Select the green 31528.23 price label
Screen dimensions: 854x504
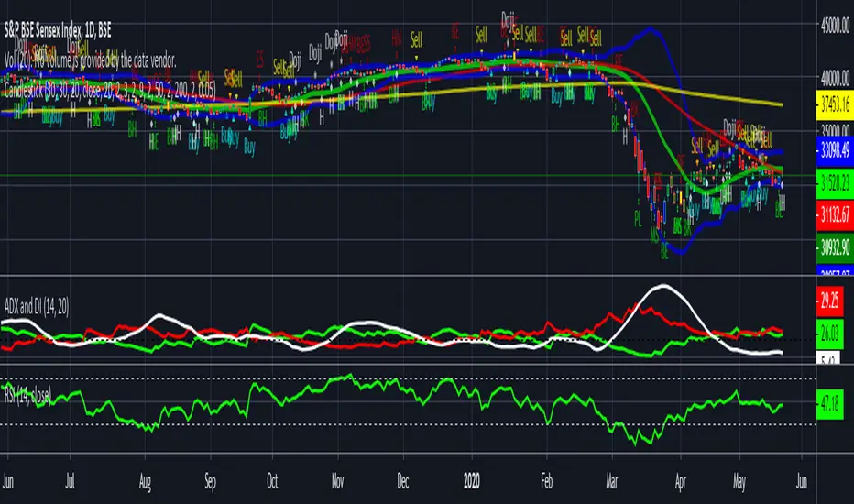pos(835,183)
